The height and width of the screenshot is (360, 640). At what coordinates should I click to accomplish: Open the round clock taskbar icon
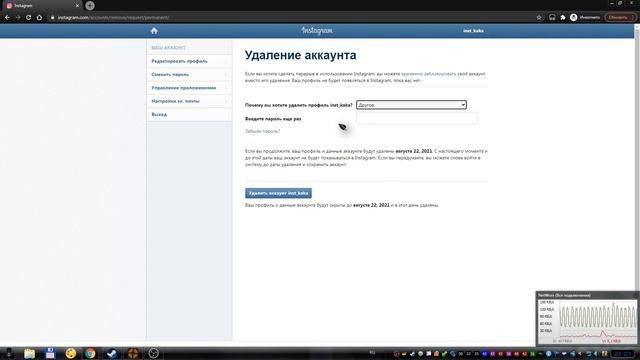click(153, 353)
